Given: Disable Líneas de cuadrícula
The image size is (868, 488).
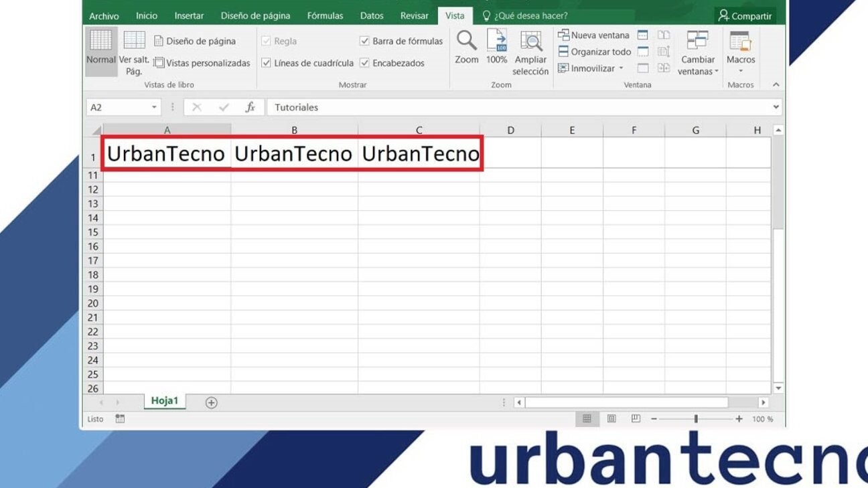Looking at the screenshot, I should [265, 63].
